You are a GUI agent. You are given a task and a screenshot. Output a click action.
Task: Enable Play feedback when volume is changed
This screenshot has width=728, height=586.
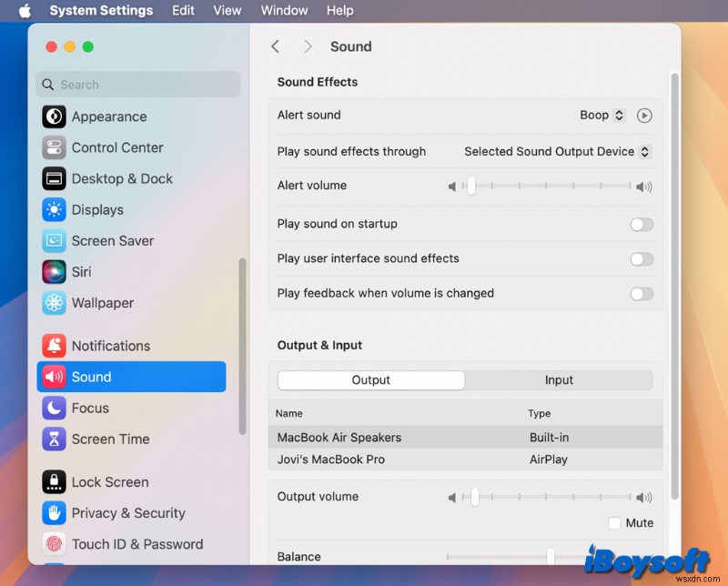click(642, 294)
